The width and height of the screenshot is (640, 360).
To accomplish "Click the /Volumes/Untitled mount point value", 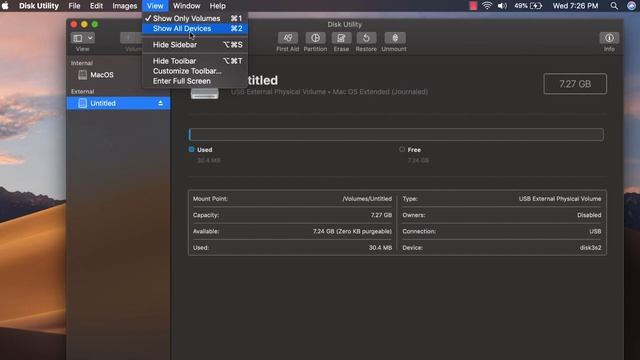I will point(367,199).
